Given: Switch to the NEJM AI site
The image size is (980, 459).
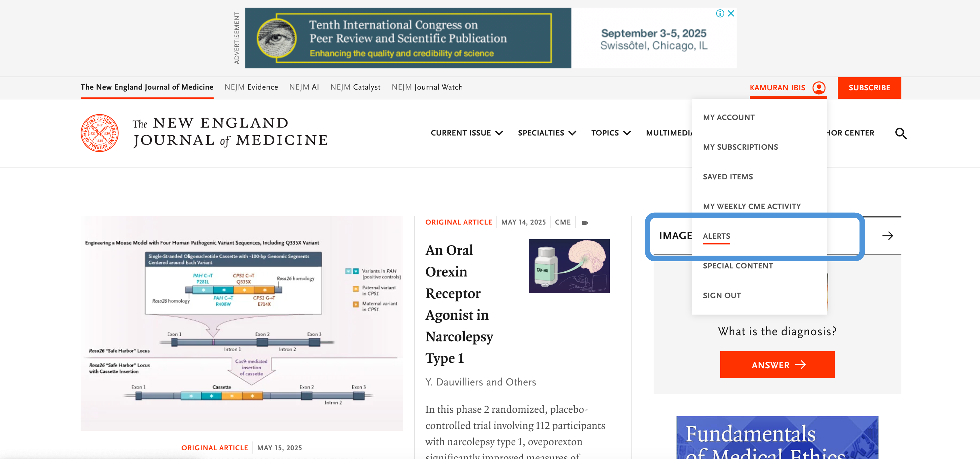Looking at the screenshot, I should pyautogui.click(x=304, y=87).
